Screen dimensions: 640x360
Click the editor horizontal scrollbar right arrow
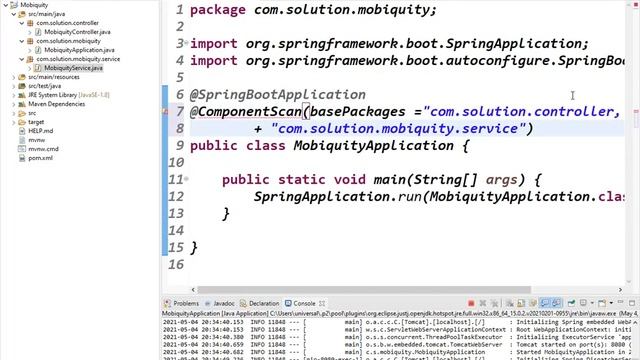click(620, 289)
